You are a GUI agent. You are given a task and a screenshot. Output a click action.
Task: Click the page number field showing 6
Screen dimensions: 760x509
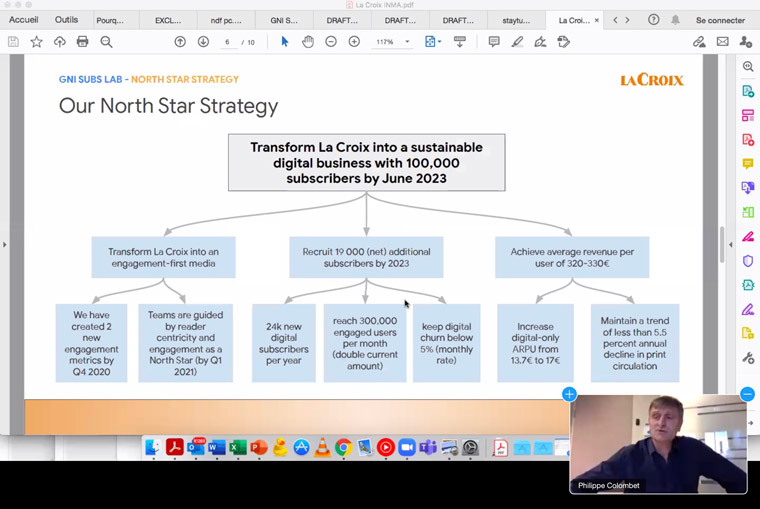coord(227,42)
